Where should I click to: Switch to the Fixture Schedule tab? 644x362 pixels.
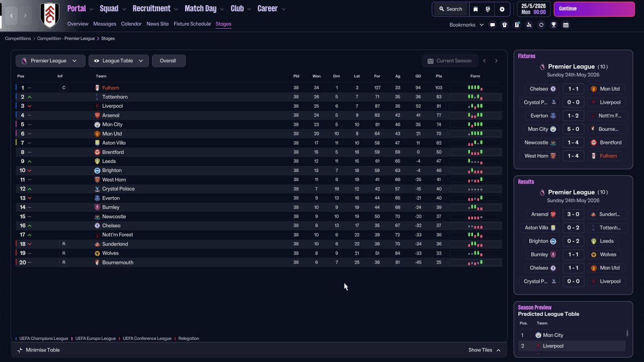click(x=192, y=24)
